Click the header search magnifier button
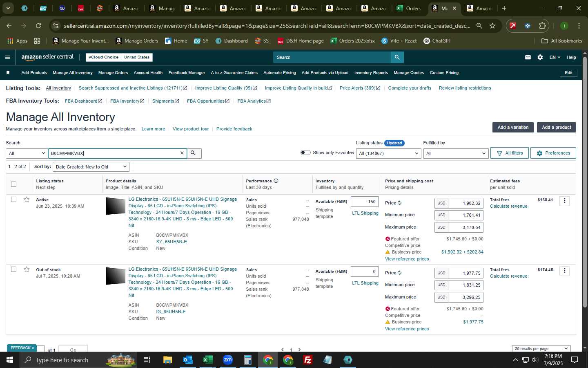The width and height of the screenshot is (588, 368). tap(397, 57)
